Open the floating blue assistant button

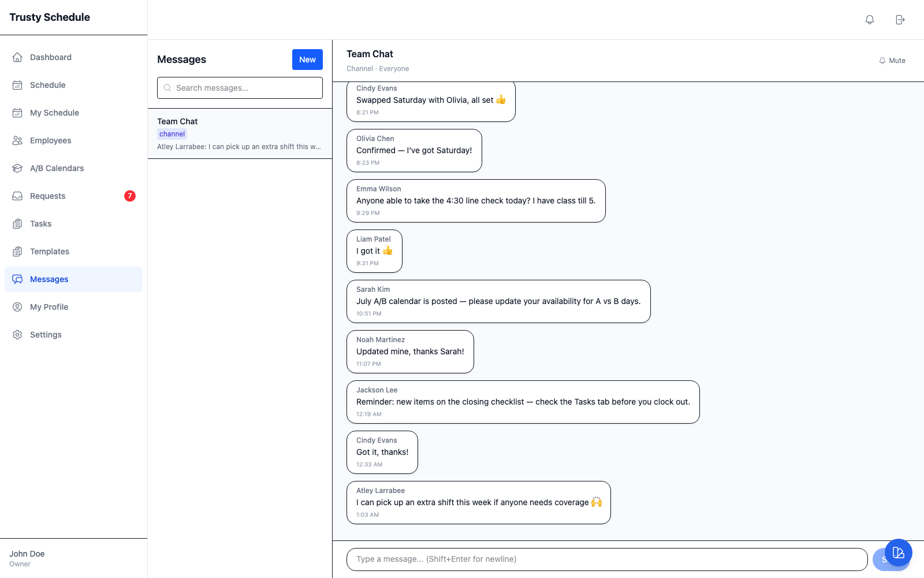coord(899,553)
